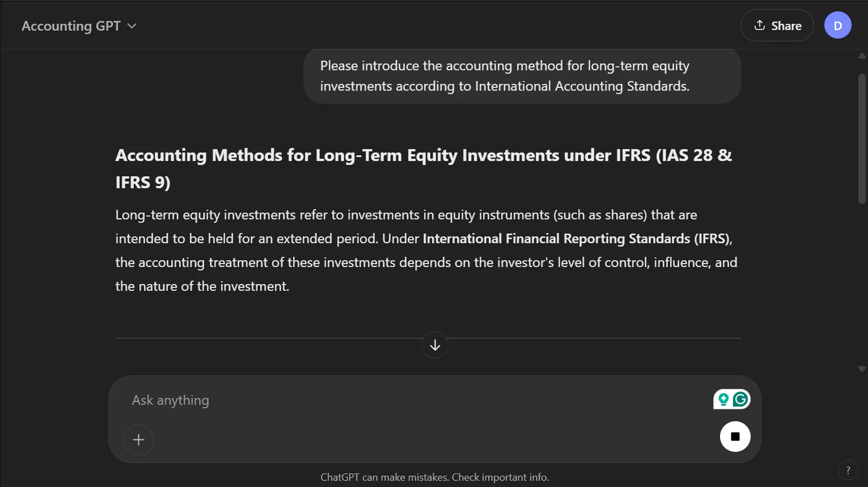
Task: Click the Accounting Methods response heading
Action: (x=424, y=168)
